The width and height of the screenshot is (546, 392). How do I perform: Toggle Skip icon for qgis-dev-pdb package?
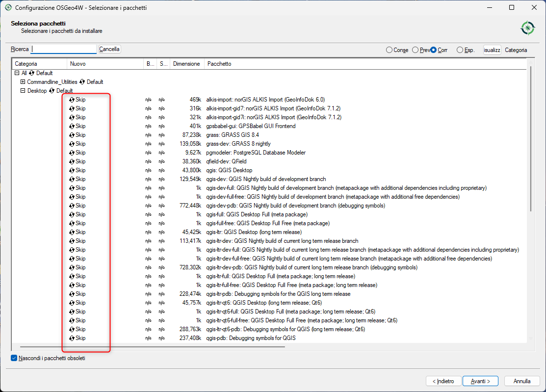click(x=72, y=206)
